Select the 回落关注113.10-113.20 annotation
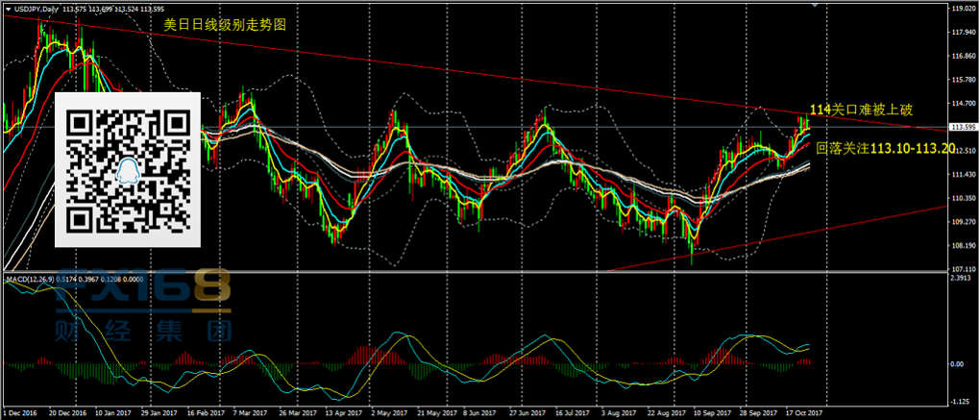Screen dimensions: 980x420 coord(885,149)
